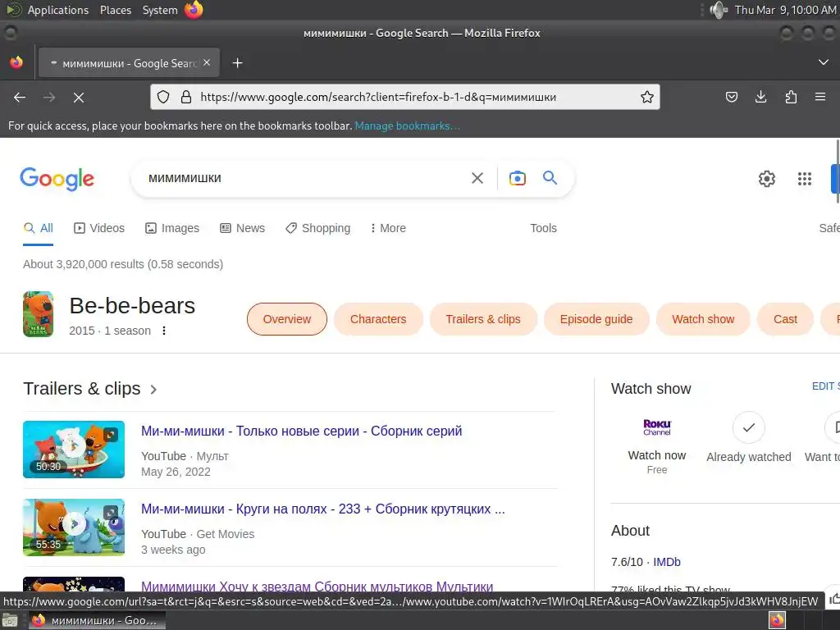
Task: Search by image with camera icon
Action: click(x=517, y=178)
